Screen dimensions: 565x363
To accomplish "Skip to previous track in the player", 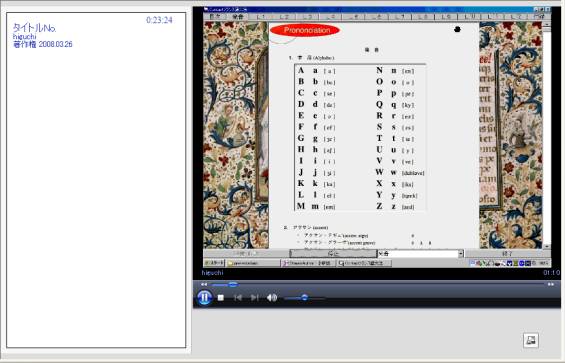I will (x=237, y=298).
